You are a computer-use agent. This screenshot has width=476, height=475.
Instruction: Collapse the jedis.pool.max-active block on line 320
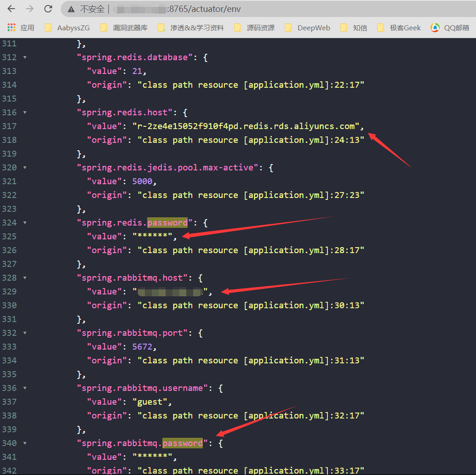[25, 168]
